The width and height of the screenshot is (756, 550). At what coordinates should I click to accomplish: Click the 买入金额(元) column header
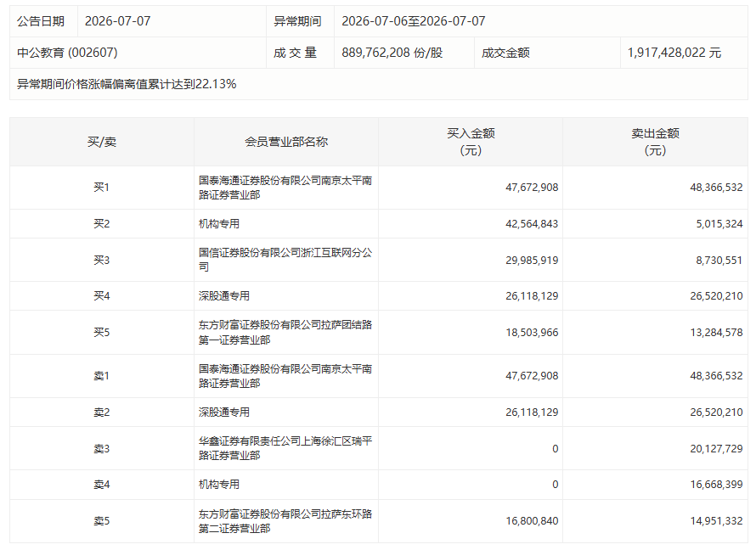click(x=471, y=142)
